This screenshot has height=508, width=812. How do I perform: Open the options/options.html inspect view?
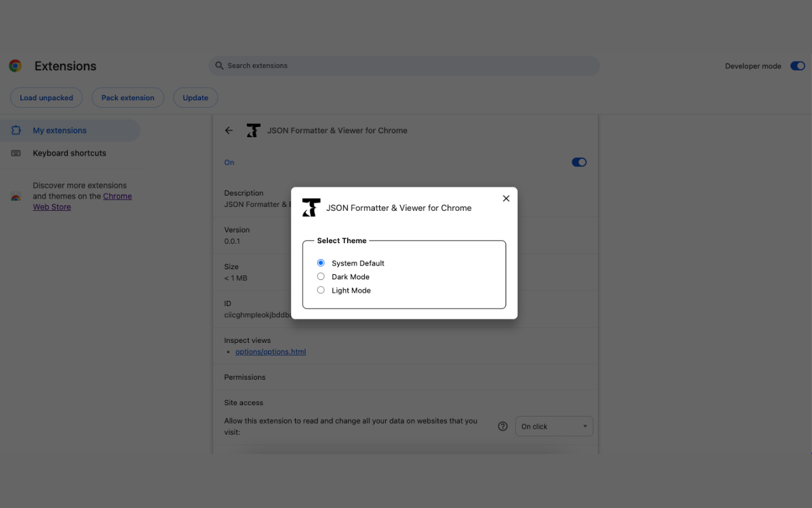coord(271,351)
